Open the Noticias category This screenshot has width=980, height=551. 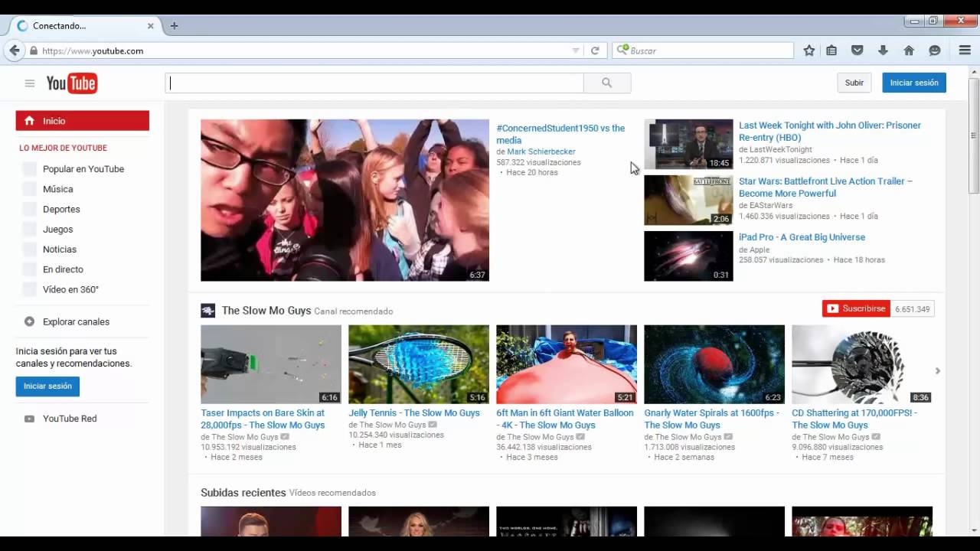(60, 249)
